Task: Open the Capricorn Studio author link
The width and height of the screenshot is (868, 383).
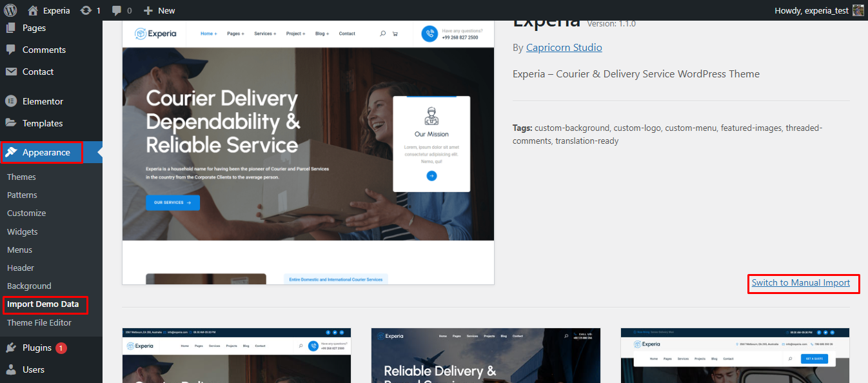Action: click(x=564, y=48)
